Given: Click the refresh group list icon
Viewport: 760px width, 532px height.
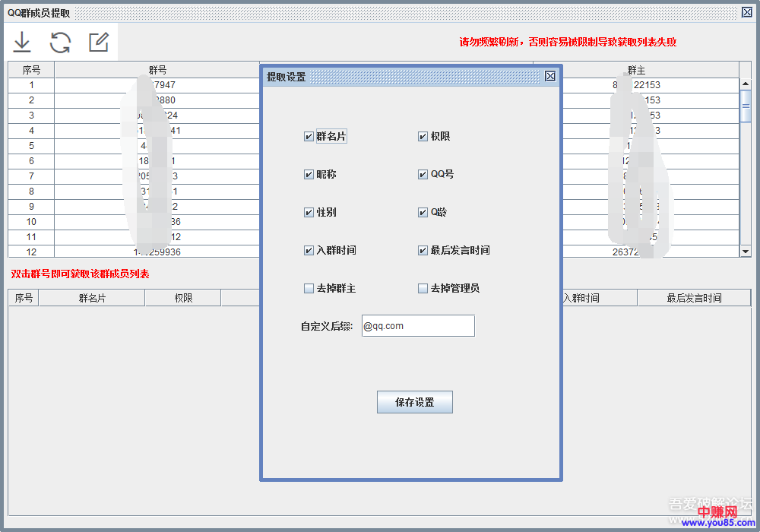Looking at the screenshot, I should [60, 42].
